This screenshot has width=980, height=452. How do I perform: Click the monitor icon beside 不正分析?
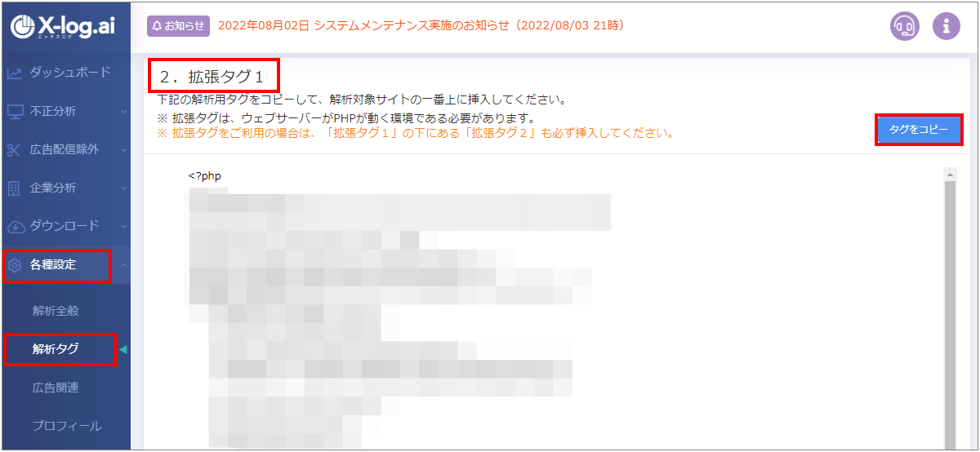(x=14, y=111)
